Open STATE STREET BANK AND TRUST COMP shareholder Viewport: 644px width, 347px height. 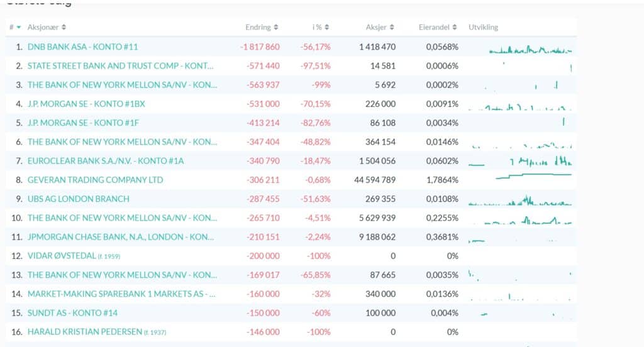point(120,66)
